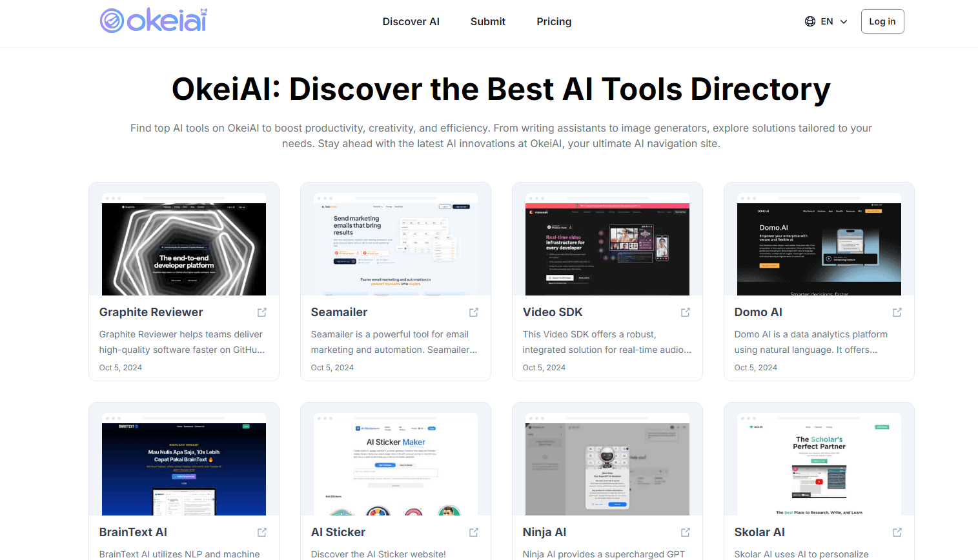The height and width of the screenshot is (560, 978).
Task: Click the Log in button
Action: pyautogui.click(x=882, y=21)
